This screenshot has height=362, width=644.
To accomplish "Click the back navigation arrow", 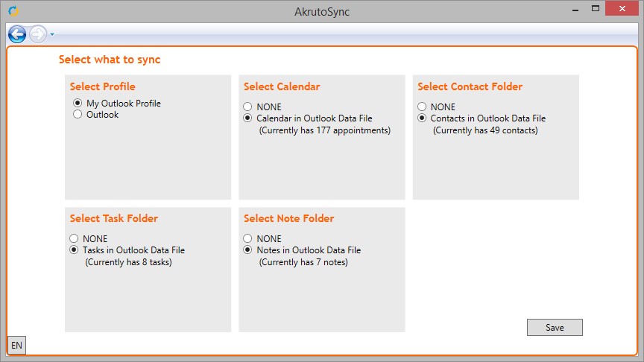I will pyautogui.click(x=17, y=34).
